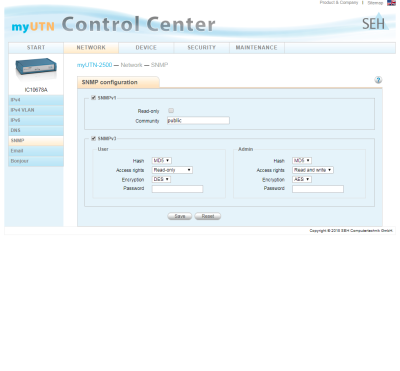Open the MAINTENANCE tab
Image resolution: width=400 pixels, height=371 pixels.
coord(257,48)
